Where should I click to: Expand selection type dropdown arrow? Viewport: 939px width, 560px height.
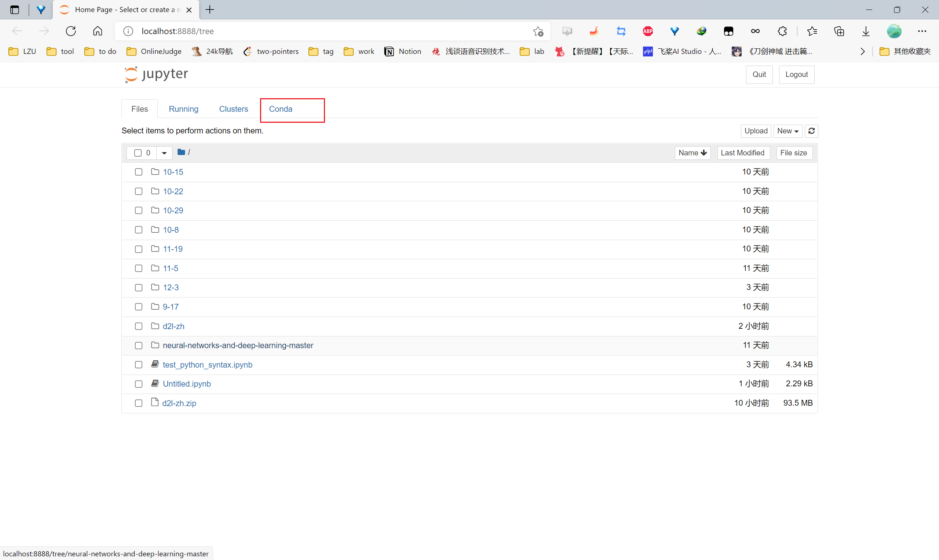point(164,153)
